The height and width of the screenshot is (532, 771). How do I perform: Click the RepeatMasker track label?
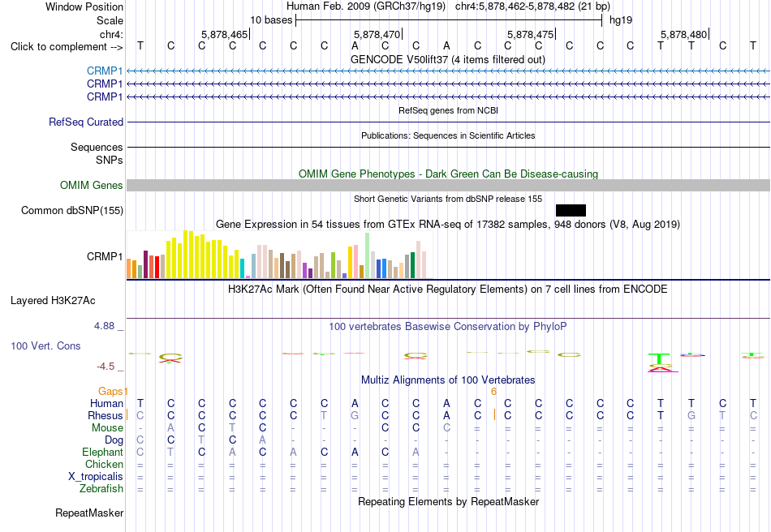click(x=89, y=513)
